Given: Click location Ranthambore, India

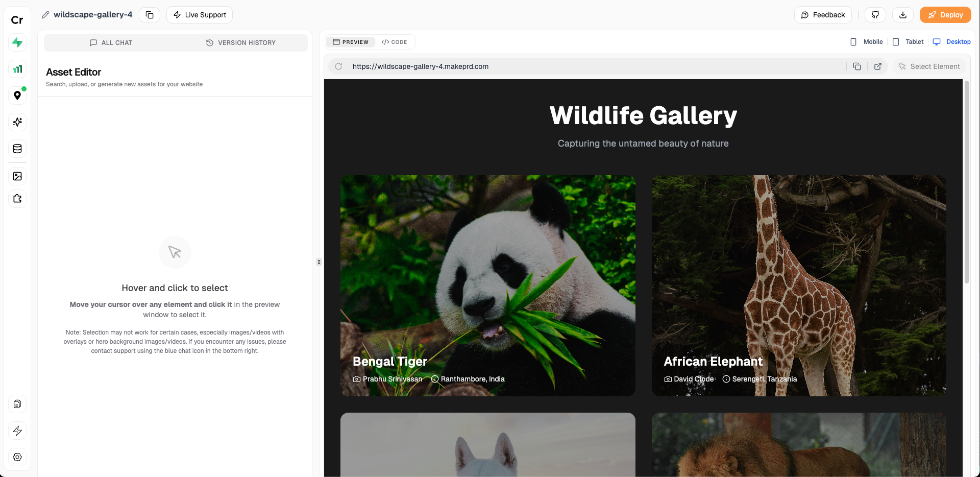Looking at the screenshot, I should point(473,379).
